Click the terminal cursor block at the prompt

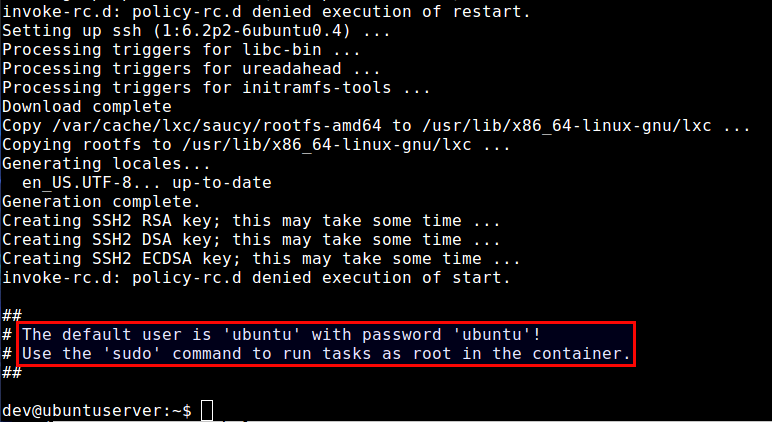point(207,411)
